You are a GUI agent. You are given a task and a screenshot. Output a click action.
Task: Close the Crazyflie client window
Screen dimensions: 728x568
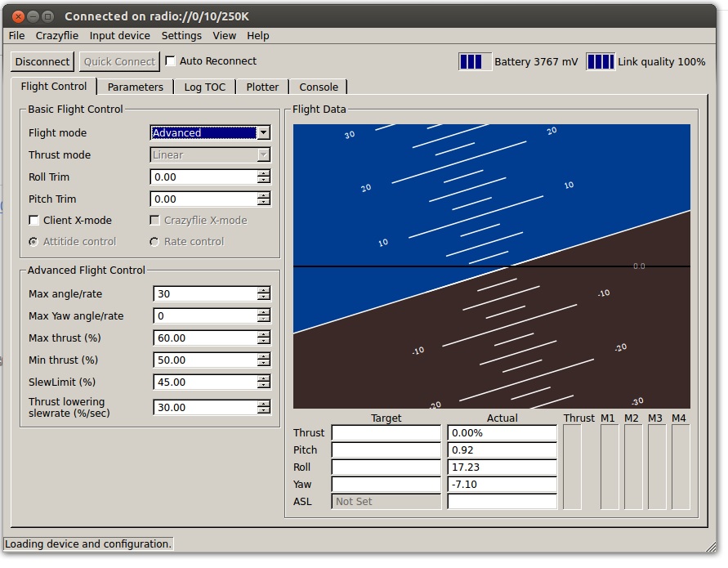(x=18, y=16)
